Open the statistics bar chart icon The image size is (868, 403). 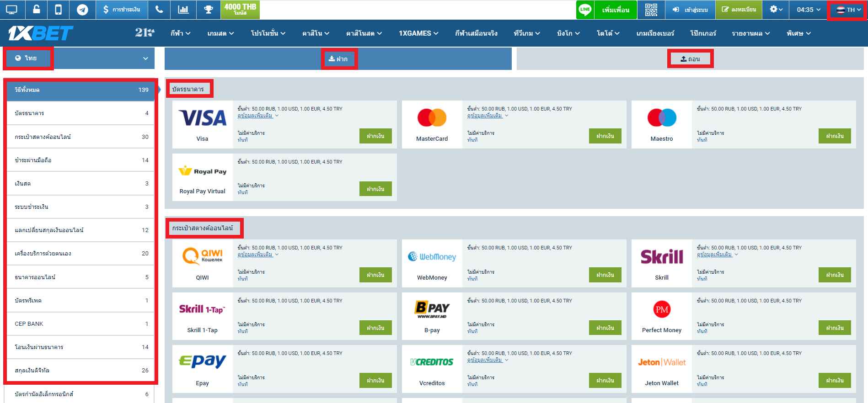183,10
